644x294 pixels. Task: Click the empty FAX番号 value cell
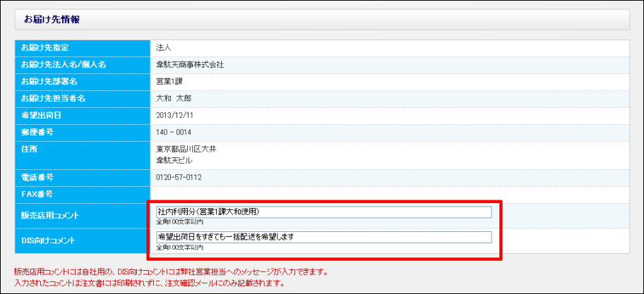(x=388, y=194)
